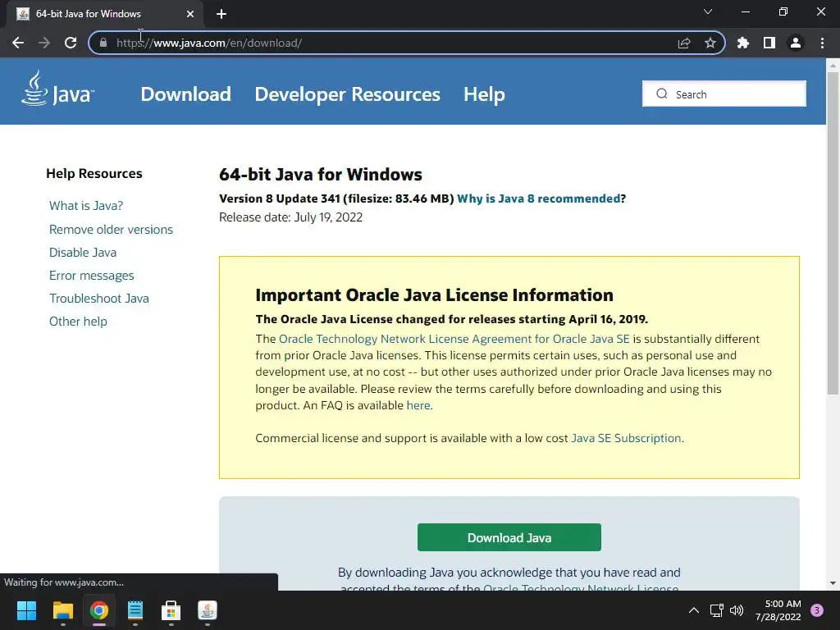The image size is (840, 630).
Task: Click the page vertical scrollbar thumb
Action: pos(833,233)
